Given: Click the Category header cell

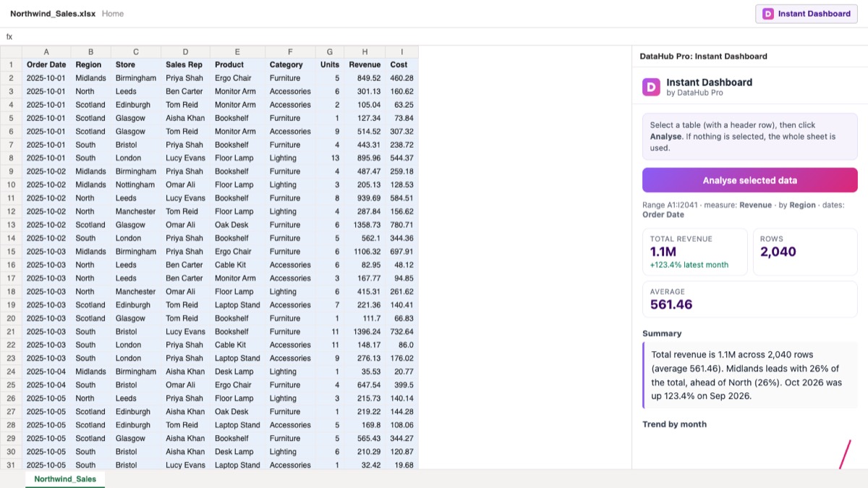Looking at the screenshot, I should 290,64.
